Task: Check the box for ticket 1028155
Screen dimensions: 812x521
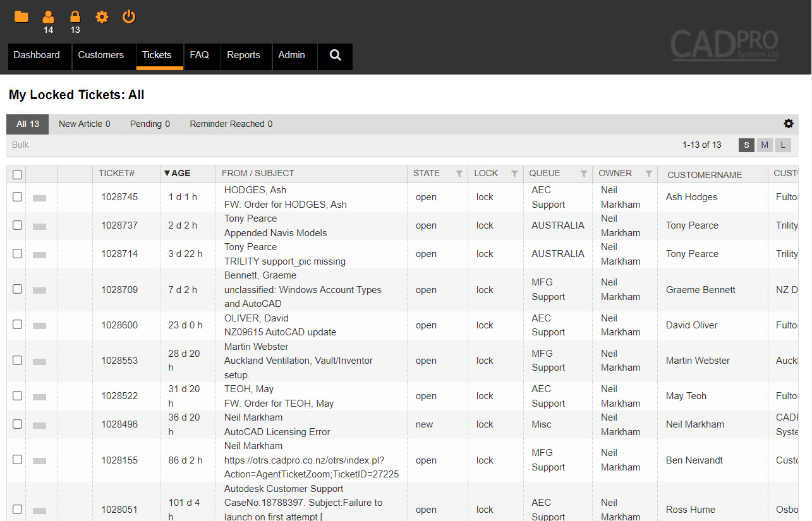Action: click(17, 460)
